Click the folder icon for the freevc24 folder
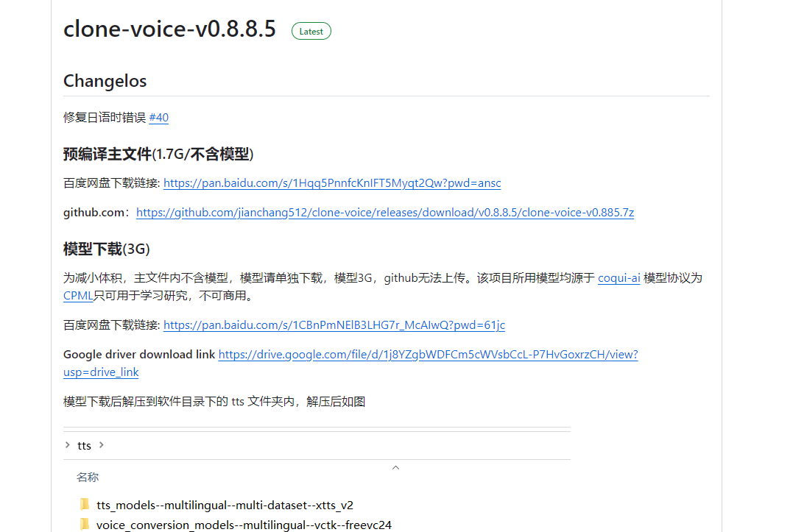793x532 pixels. tap(85, 524)
